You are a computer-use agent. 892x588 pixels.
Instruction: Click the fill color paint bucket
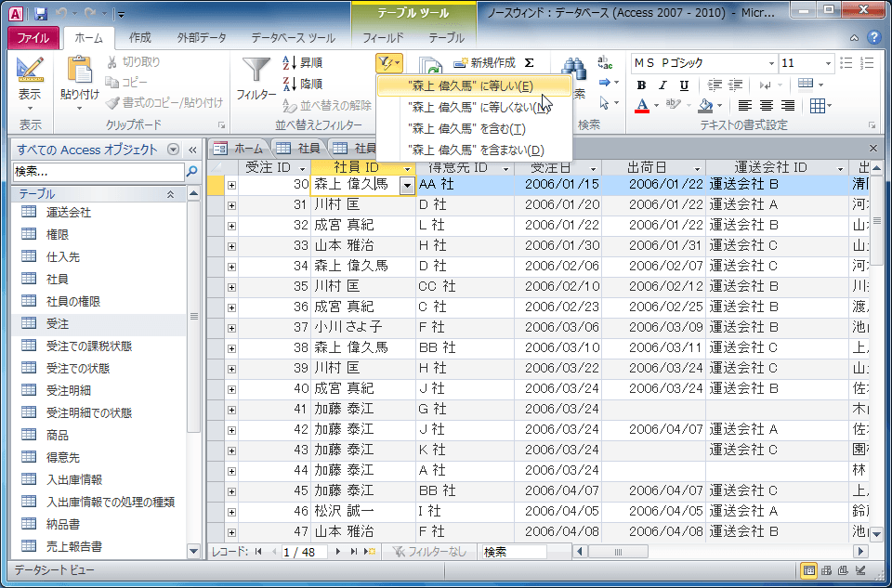706,106
